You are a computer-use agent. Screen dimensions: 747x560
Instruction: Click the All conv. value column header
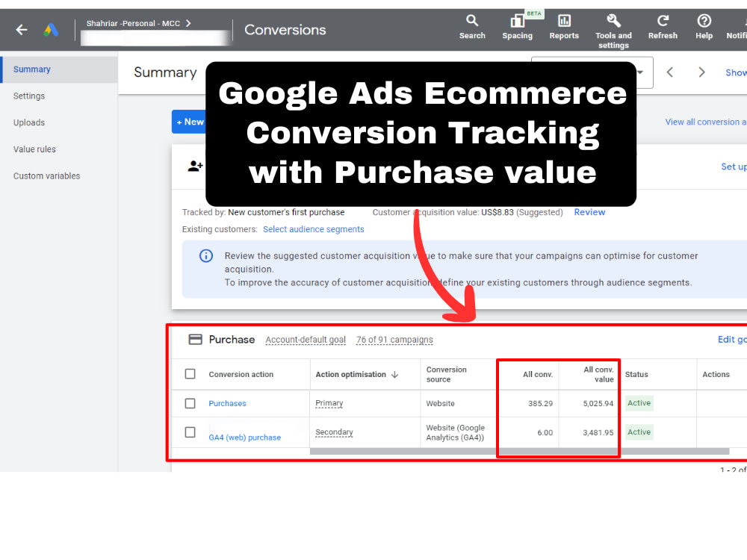(x=598, y=375)
